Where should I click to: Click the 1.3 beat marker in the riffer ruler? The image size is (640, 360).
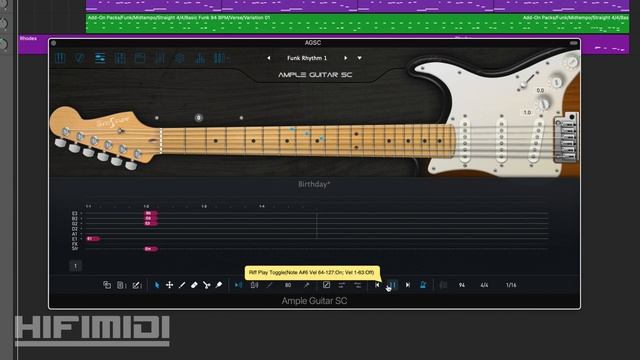pyautogui.click(x=204, y=206)
